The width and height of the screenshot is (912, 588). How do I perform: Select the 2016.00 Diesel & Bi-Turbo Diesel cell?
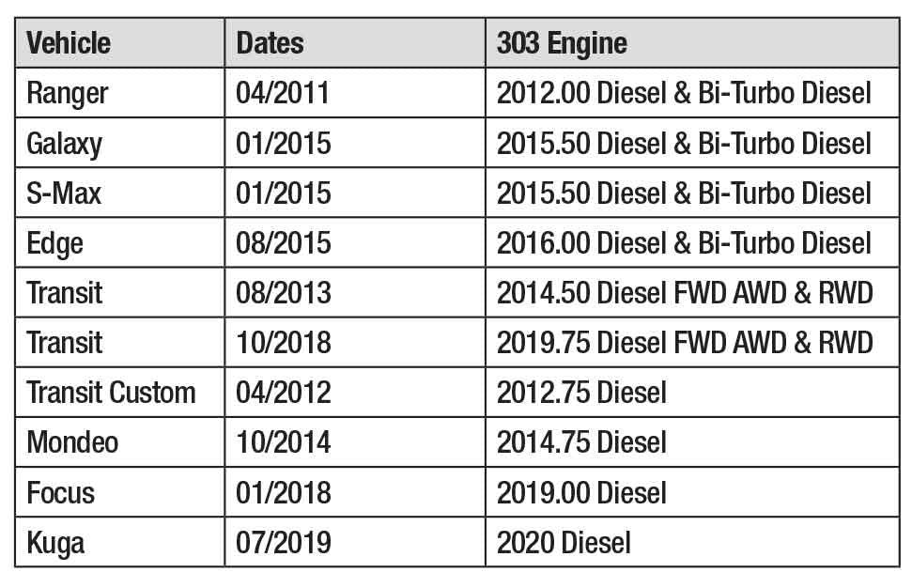coord(684,242)
